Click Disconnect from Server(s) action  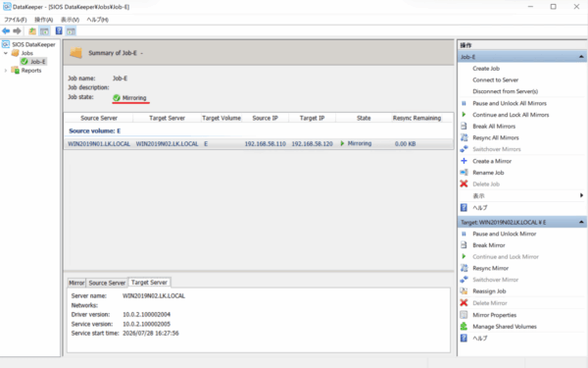tap(505, 91)
